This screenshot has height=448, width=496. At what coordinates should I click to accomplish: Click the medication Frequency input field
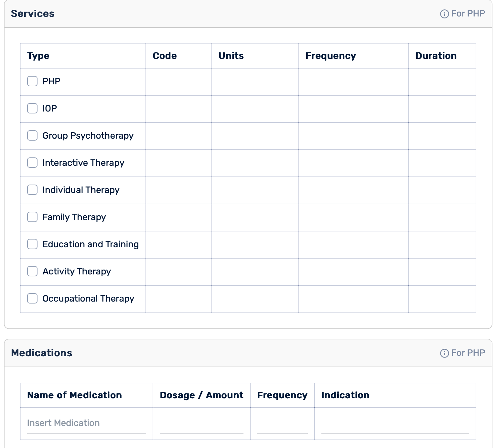tap(282, 423)
